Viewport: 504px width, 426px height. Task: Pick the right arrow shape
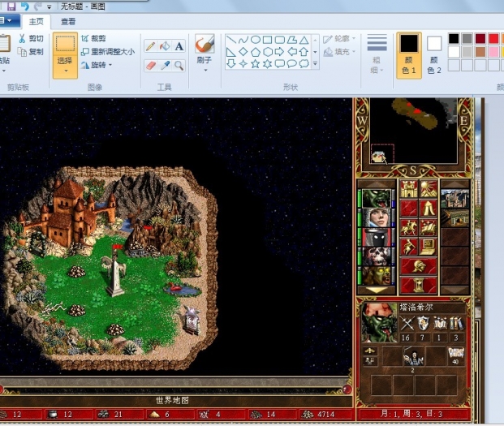click(x=280, y=52)
